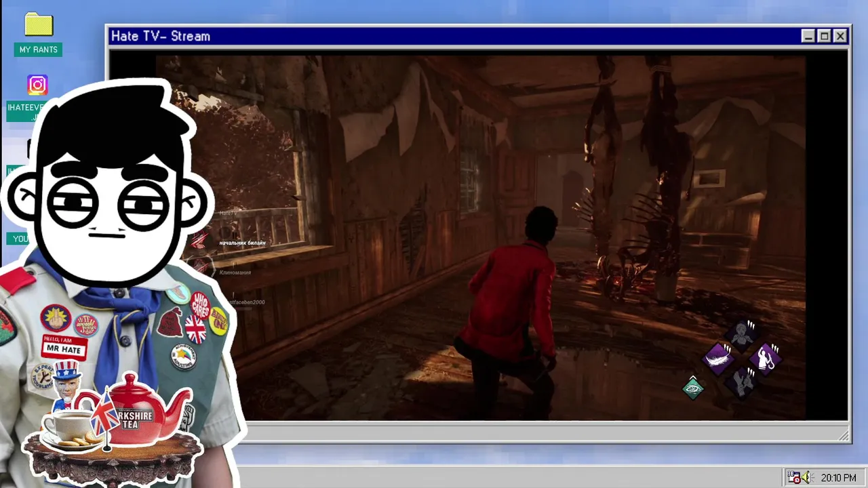This screenshot has height=488, width=868.
Task: Click the teal eye offering icon
Action: point(693,388)
